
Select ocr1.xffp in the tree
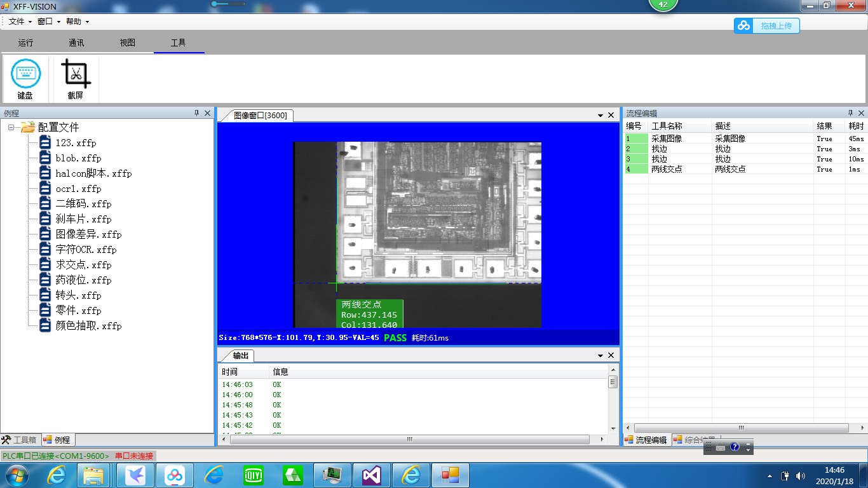[x=78, y=189]
